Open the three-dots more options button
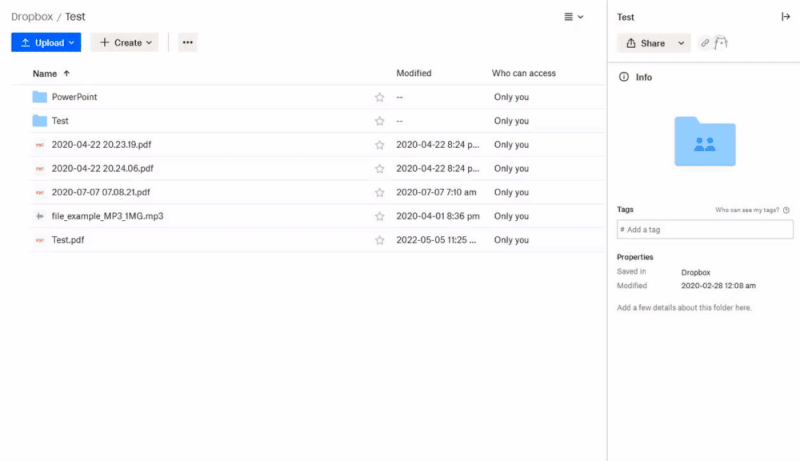Screen dimensions: 800x461 (187, 42)
